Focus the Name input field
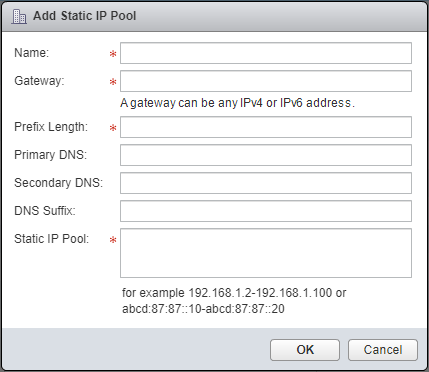Image resolution: width=429 pixels, height=372 pixels. pyautogui.click(x=266, y=53)
